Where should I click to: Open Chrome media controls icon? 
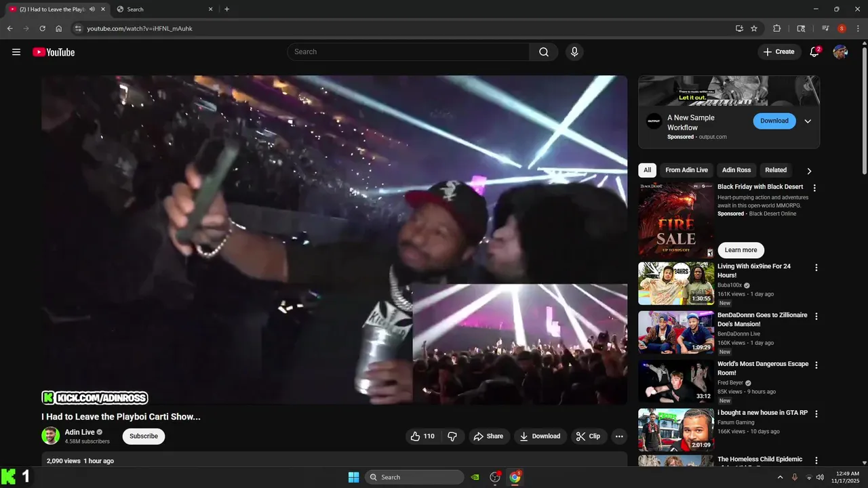pos(825,28)
